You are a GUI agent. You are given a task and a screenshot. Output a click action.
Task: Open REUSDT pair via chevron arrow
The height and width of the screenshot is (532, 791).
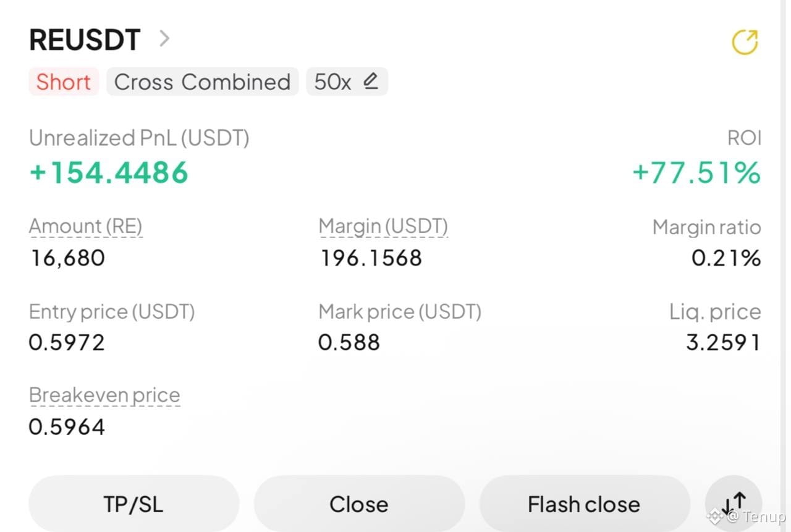[x=164, y=39]
